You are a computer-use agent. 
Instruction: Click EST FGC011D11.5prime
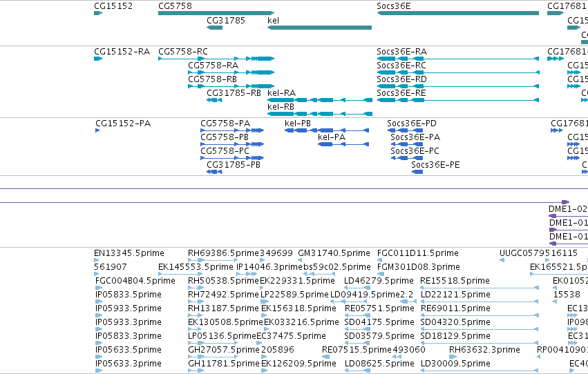(x=418, y=253)
